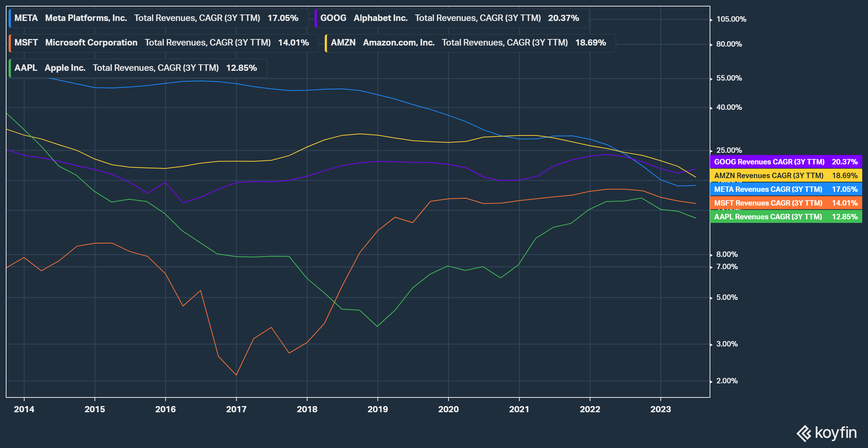Click the 105.00% y-axis label
This screenshot has width=868, height=448.
pyautogui.click(x=731, y=19)
